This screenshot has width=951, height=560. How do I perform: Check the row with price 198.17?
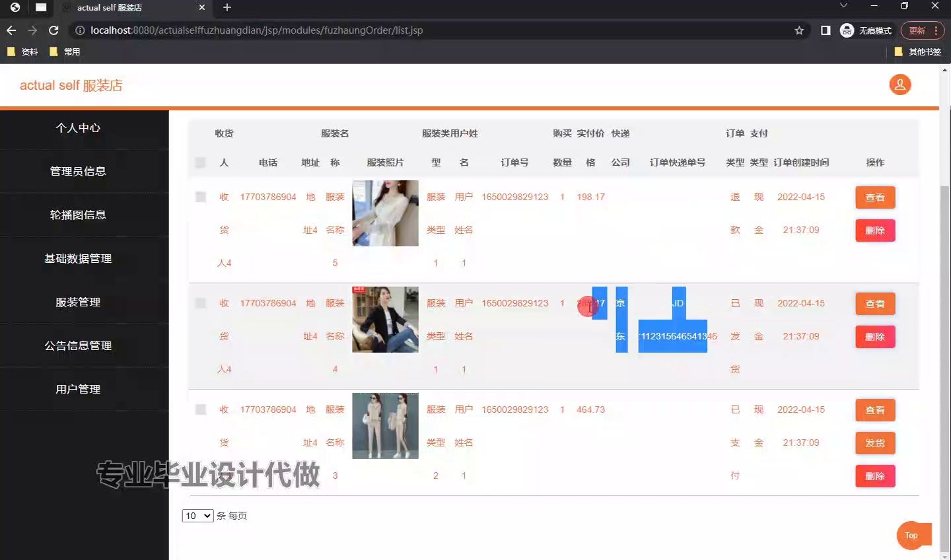pos(201,197)
